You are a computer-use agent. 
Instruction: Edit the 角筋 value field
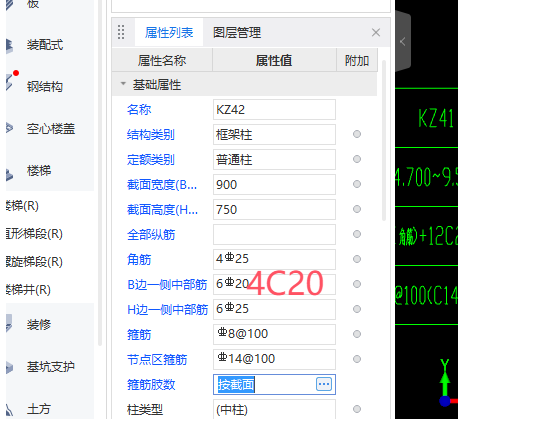coord(274,260)
